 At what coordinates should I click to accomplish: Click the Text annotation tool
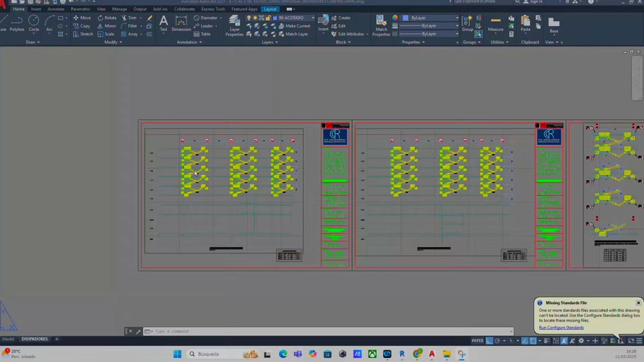164,23
